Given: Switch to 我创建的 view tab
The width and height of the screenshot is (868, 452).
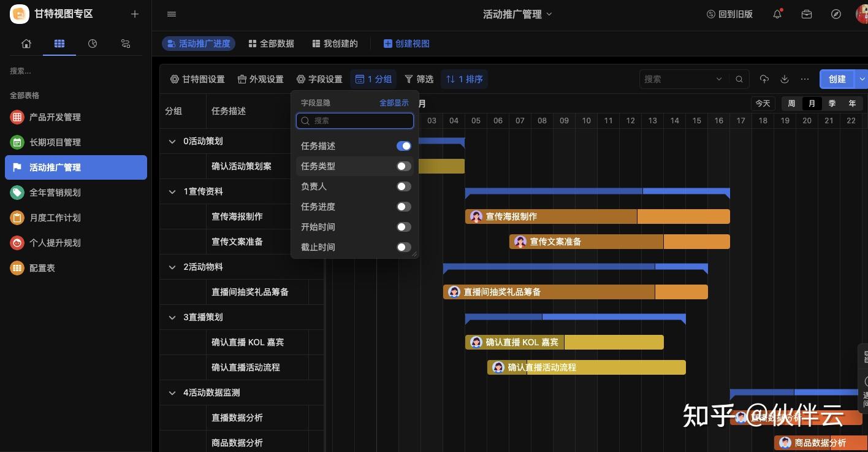Looking at the screenshot, I should click(335, 44).
